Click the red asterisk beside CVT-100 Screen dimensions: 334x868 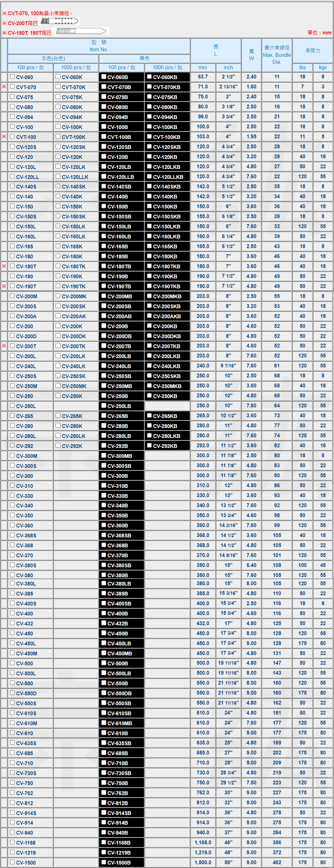tap(4, 137)
